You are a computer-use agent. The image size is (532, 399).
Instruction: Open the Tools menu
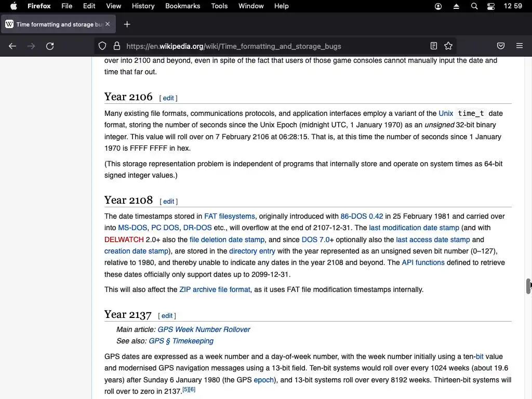[219, 6]
